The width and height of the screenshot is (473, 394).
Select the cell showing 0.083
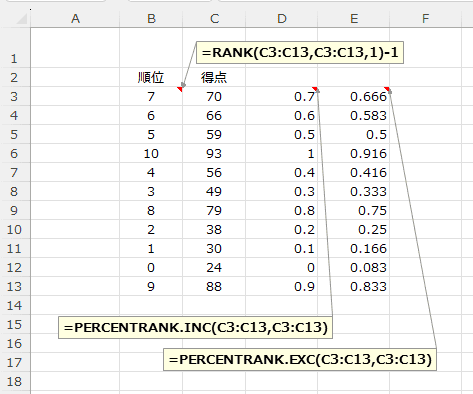354,267
